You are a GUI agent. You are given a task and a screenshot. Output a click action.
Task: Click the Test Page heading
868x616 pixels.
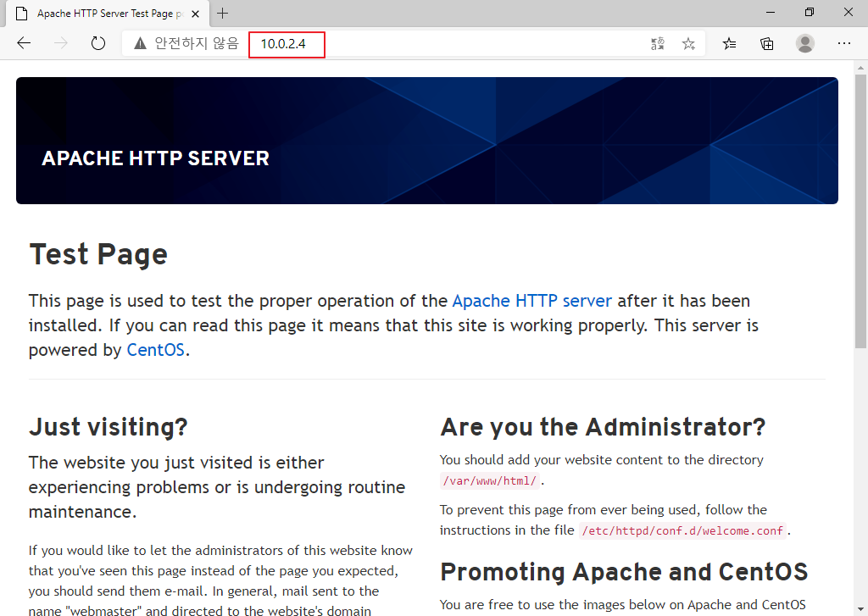coord(98,254)
